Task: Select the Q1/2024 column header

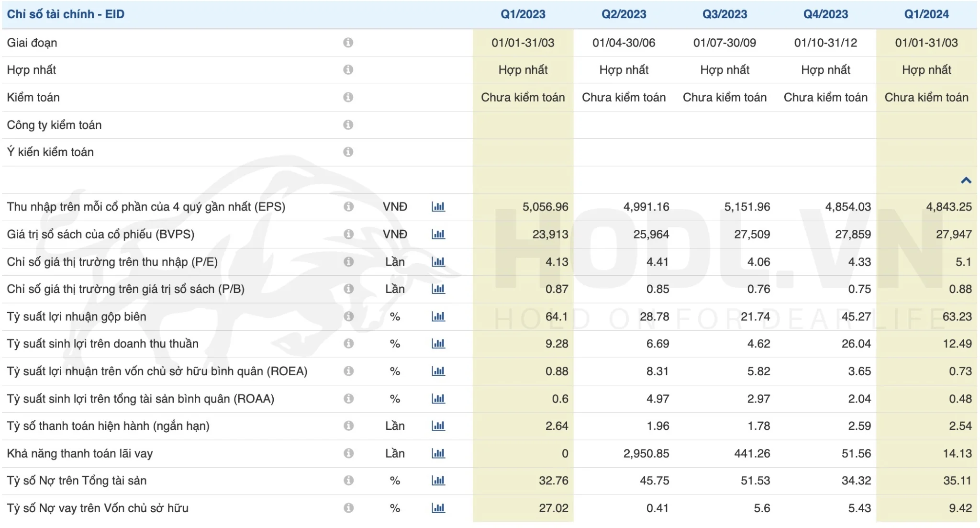Action: pos(926,14)
